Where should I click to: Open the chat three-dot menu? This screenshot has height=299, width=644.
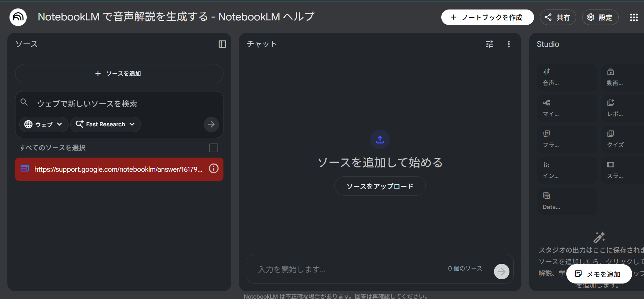click(509, 44)
